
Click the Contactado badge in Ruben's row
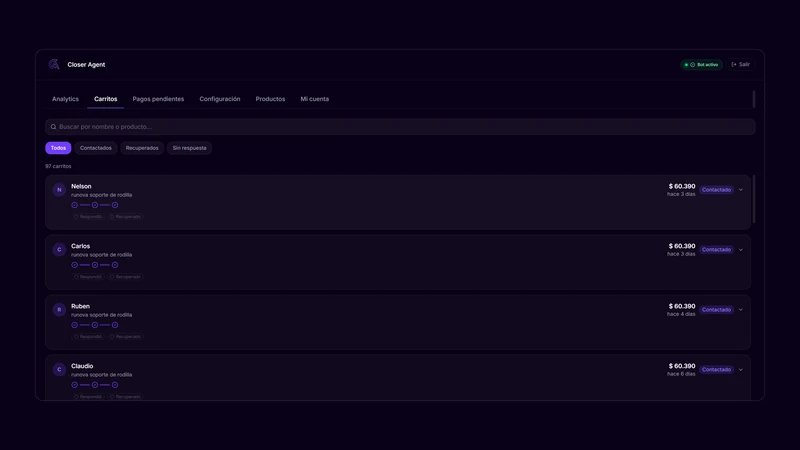click(716, 310)
